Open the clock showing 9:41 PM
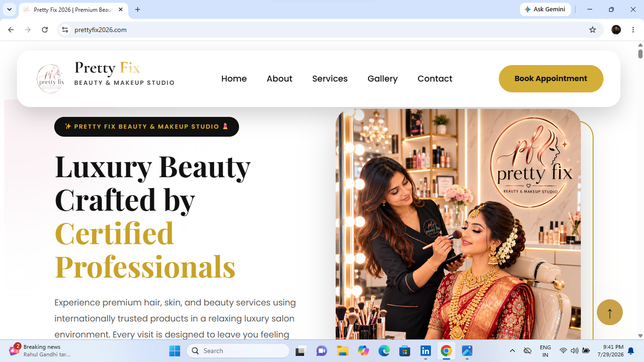The image size is (644, 362). [x=611, y=351]
